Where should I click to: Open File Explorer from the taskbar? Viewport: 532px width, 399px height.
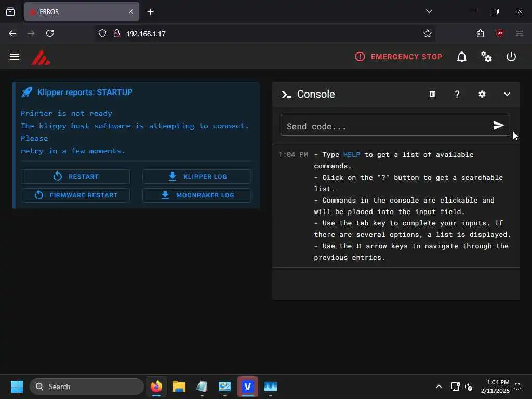tap(179, 387)
